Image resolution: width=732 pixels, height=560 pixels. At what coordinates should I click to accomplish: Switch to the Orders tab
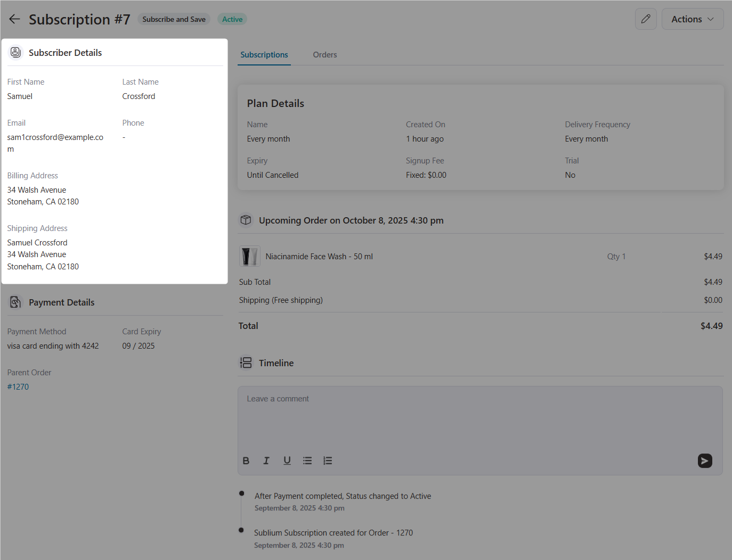coord(324,54)
